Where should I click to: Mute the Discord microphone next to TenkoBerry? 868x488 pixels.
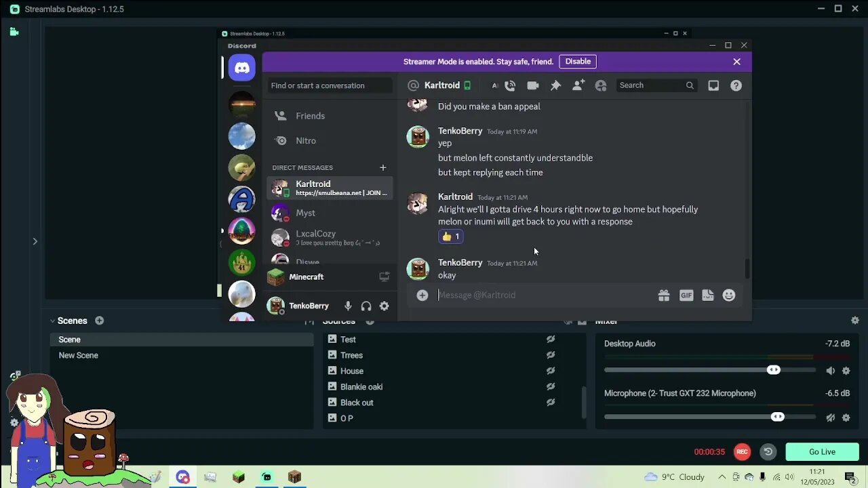pyautogui.click(x=348, y=306)
